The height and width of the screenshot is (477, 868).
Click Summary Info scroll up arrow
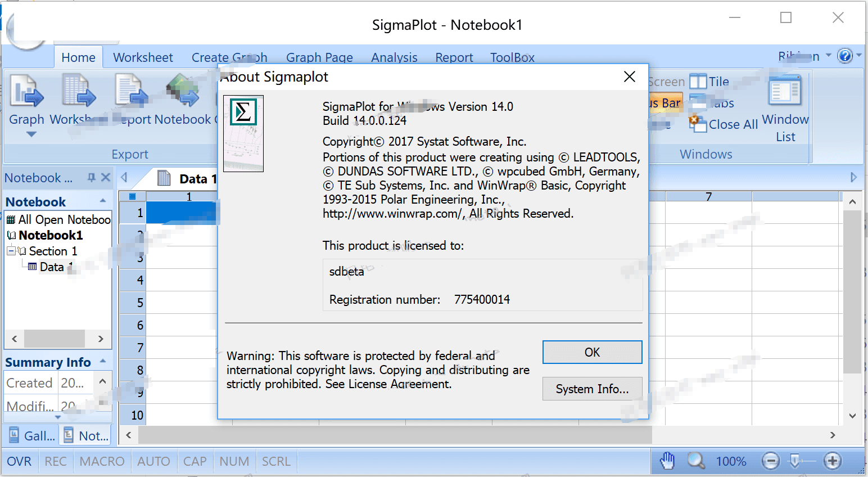coord(102,381)
